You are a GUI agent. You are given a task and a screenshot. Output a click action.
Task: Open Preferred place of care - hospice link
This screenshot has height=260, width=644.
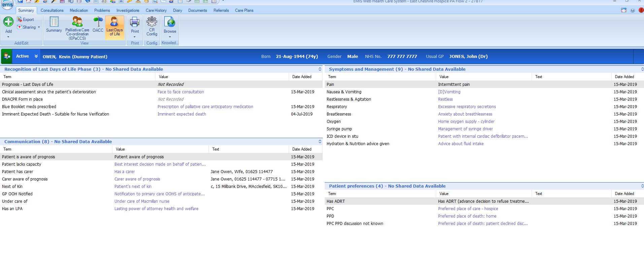click(x=468, y=209)
